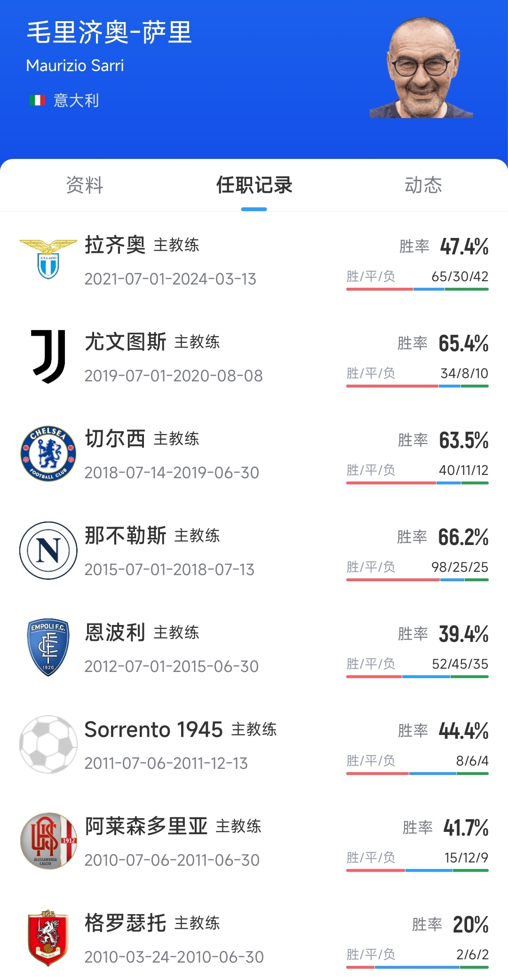508x980 pixels.
Task: Tap the Chelsea 63.5% win rate
Action: (463, 440)
